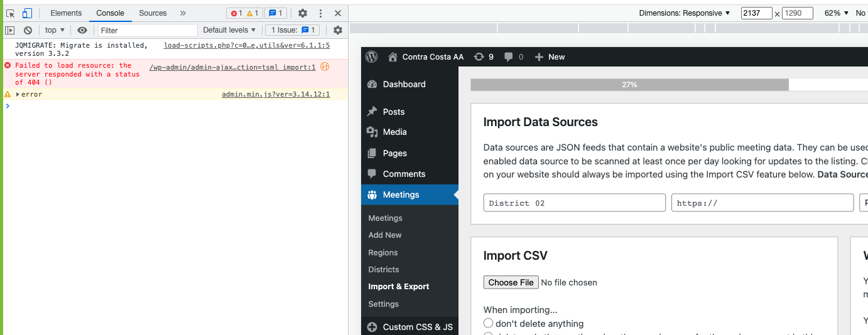Switch to the Elements tab
This screenshot has width=868, height=335.
click(66, 13)
